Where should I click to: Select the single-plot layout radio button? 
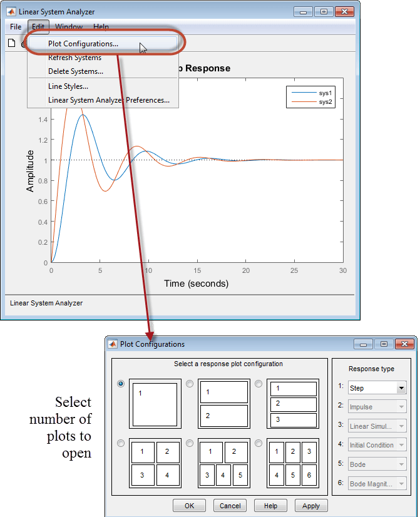click(x=121, y=384)
